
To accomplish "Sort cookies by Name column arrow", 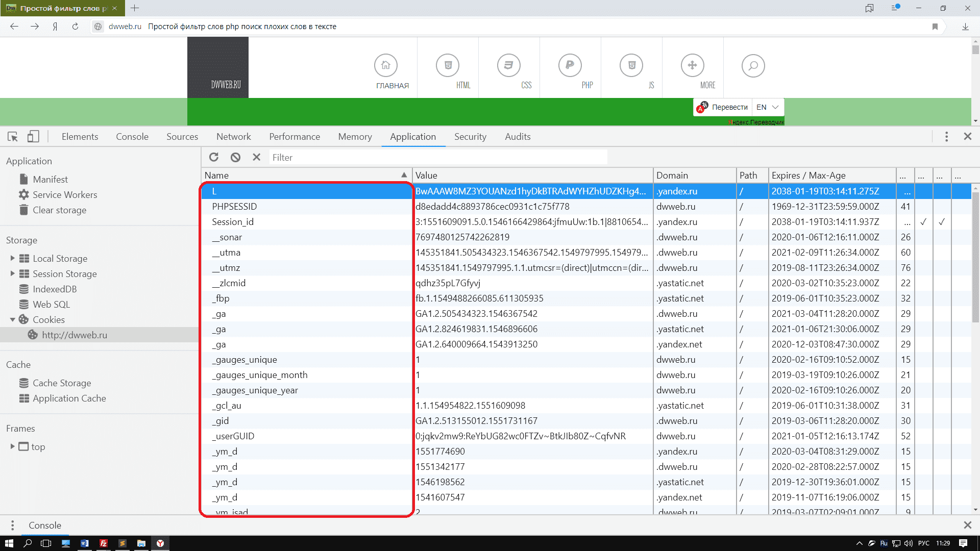I will (404, 175).
